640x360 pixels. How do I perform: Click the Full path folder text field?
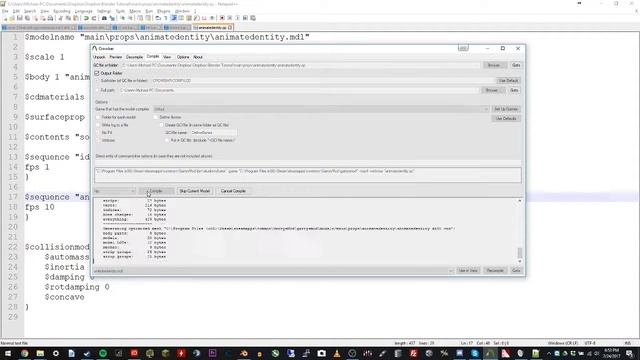pyautogui.click(x=299, y=90)
